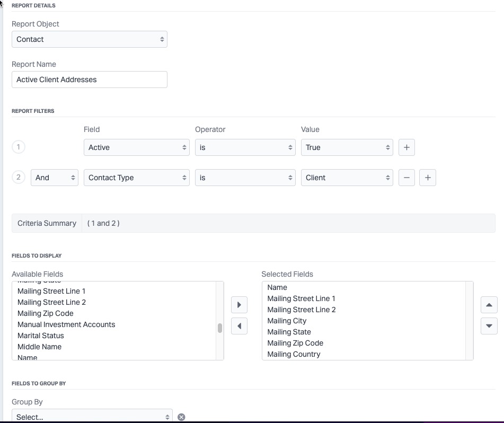Move selected field down in order

[489, 326]
